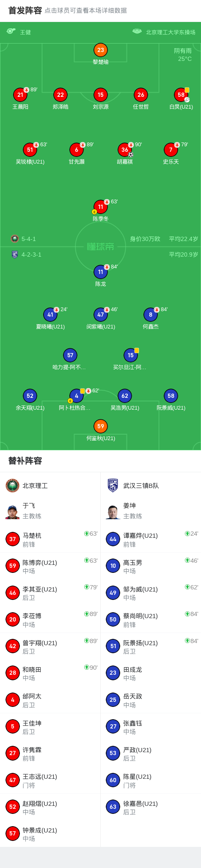The height and width of the screenshot is (868, 201).
Task: Tap number 58 白昊(U21) with yellow card
Action: pyautogui.click(x=181, y=95)
